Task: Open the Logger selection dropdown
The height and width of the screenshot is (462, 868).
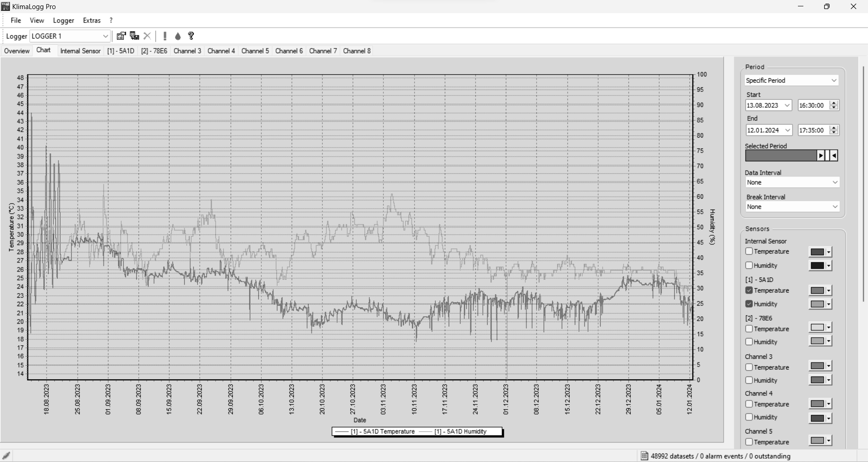Action: (70, 36)
